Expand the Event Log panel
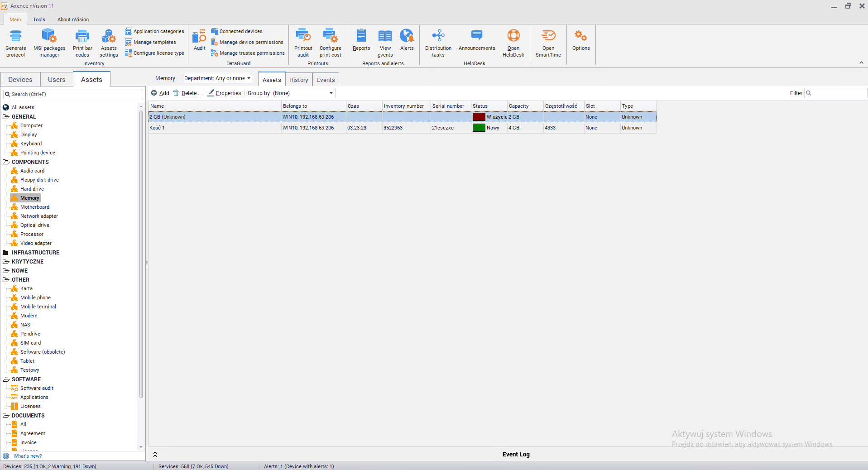The height and width of the screenshot is (470, 868). (155, 454)
